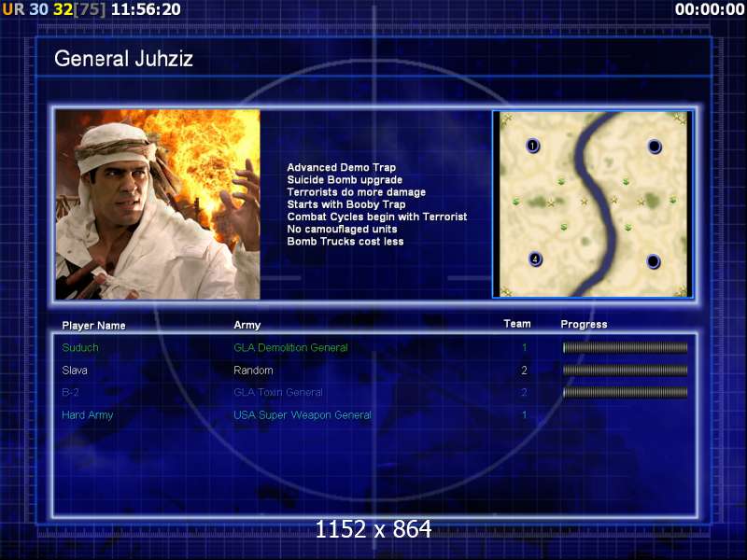The width and height of the screenshot is (747, 560).
Task: Click the 'General Juhziz' title text
Action: (123, 59)
